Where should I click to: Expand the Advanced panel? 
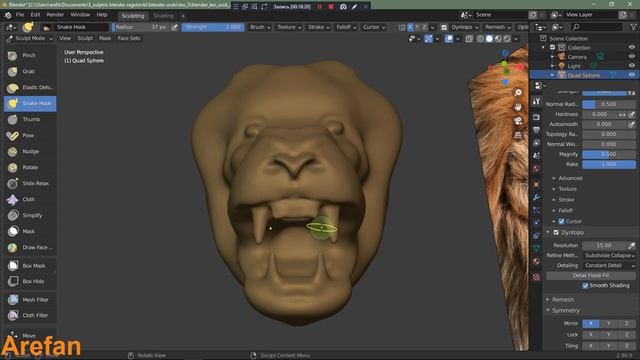click(x=570, y=178)
